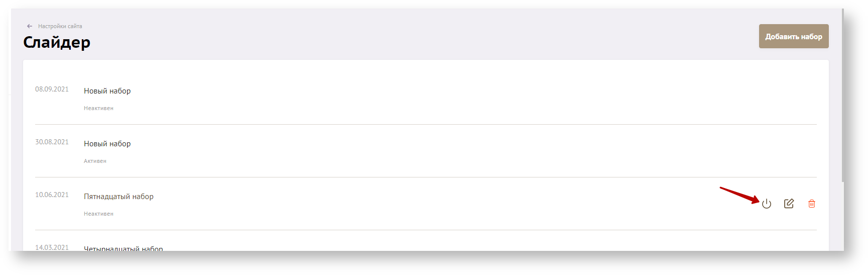Click the date 30.08.2021
This screenshot has height=275, width=868.
52,142
